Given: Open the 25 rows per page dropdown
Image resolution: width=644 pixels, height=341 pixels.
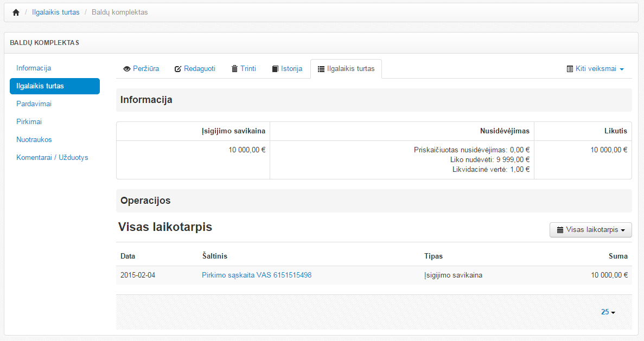Looking at the screenshot, I should (608, 312).
